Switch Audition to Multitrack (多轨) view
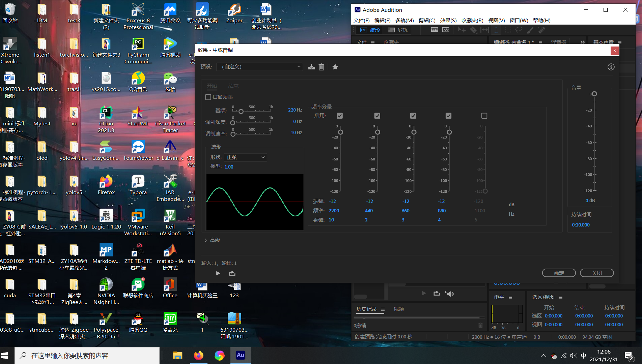Screen dimensions: 642x364 tap(398, 30)
